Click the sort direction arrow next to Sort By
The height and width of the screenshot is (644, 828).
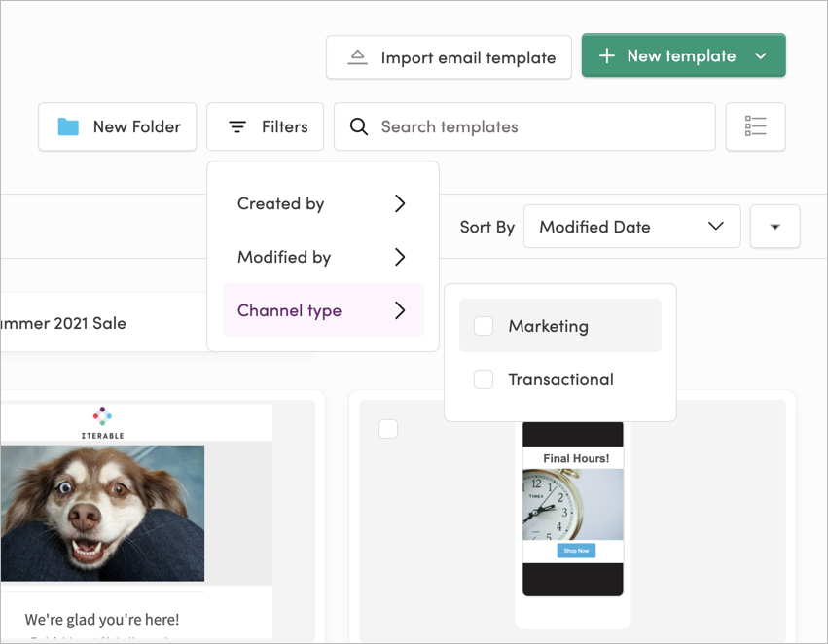[774, 226]
